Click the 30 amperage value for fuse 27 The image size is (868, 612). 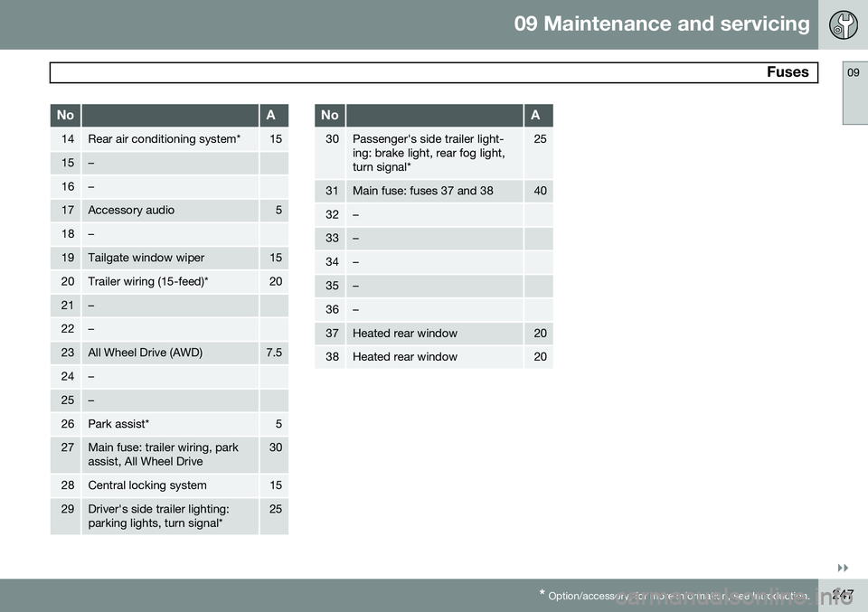point(276,447)
